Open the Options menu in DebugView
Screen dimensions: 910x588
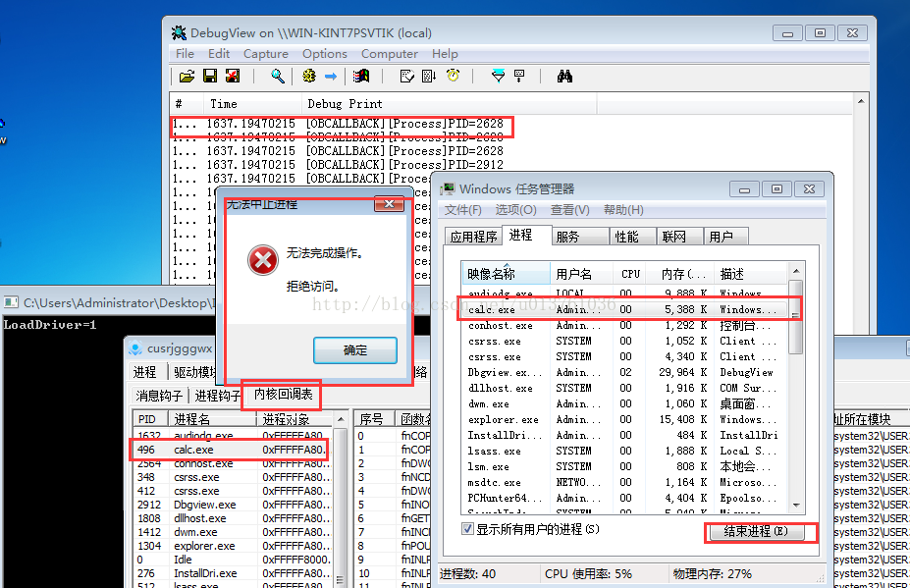click(324, 54)
